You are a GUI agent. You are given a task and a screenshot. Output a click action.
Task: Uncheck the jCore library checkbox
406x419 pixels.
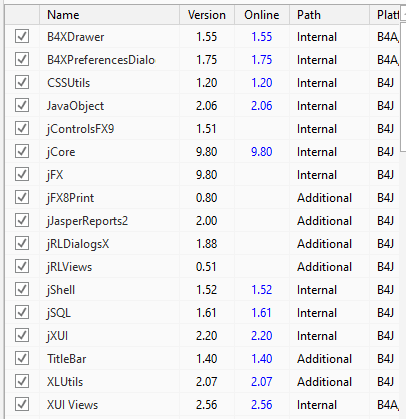click(22, 151)
